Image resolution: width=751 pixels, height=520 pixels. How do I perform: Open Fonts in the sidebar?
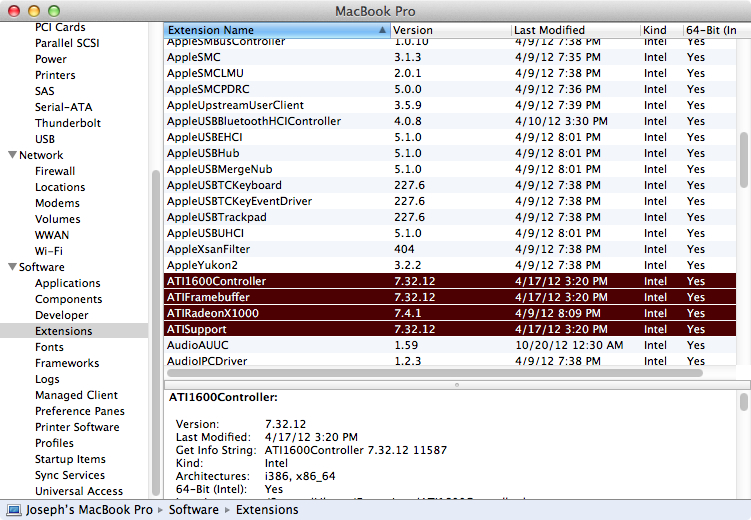pos(49,347)
